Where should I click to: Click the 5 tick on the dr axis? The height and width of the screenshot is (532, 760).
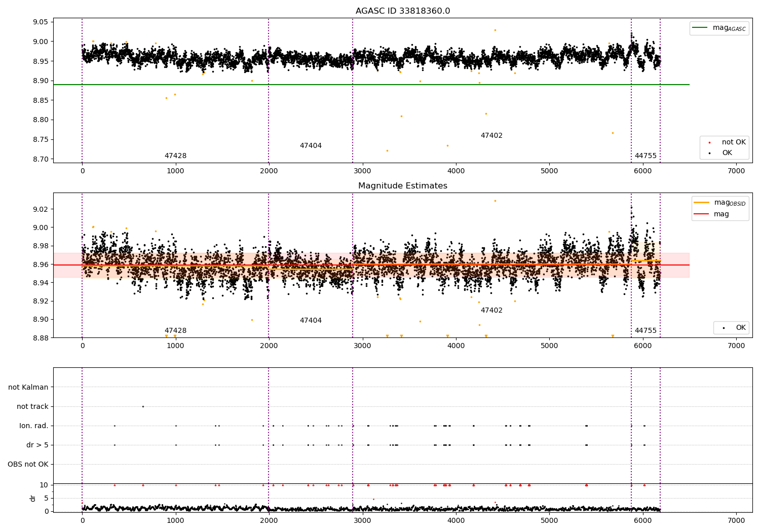[46, 499]
